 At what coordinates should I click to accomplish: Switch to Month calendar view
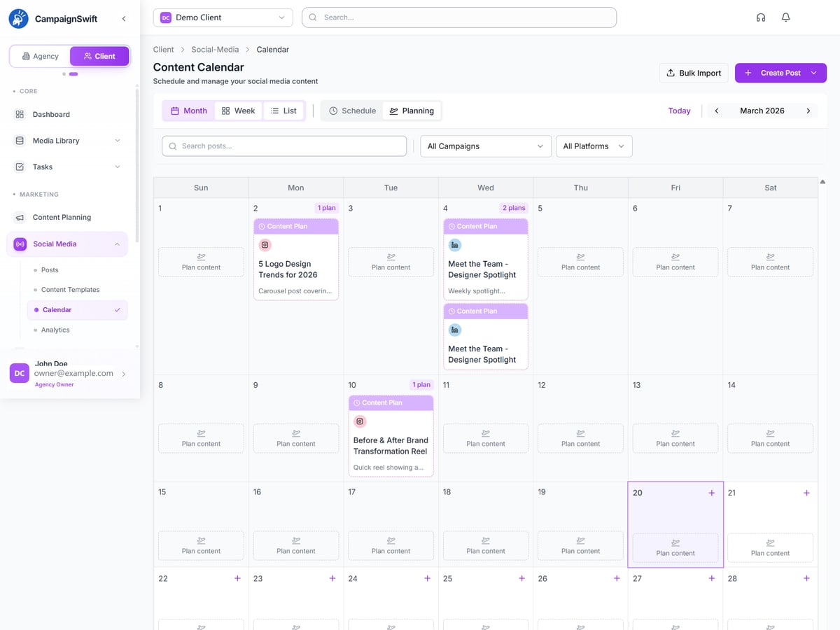pyautogui.click(x=189, y=111)
